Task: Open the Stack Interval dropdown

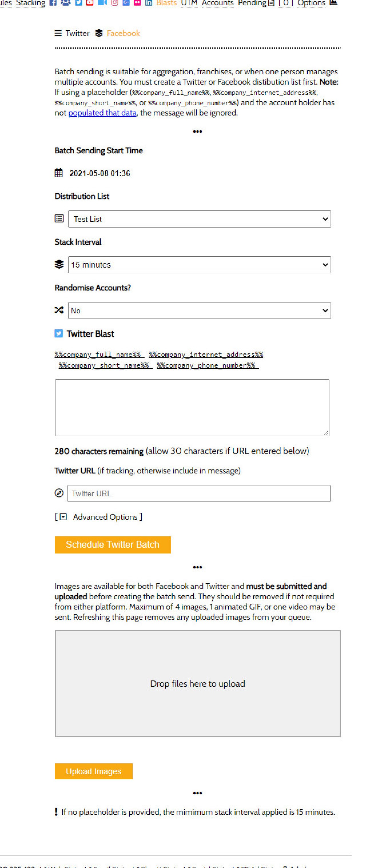Action: click(199, 265)
